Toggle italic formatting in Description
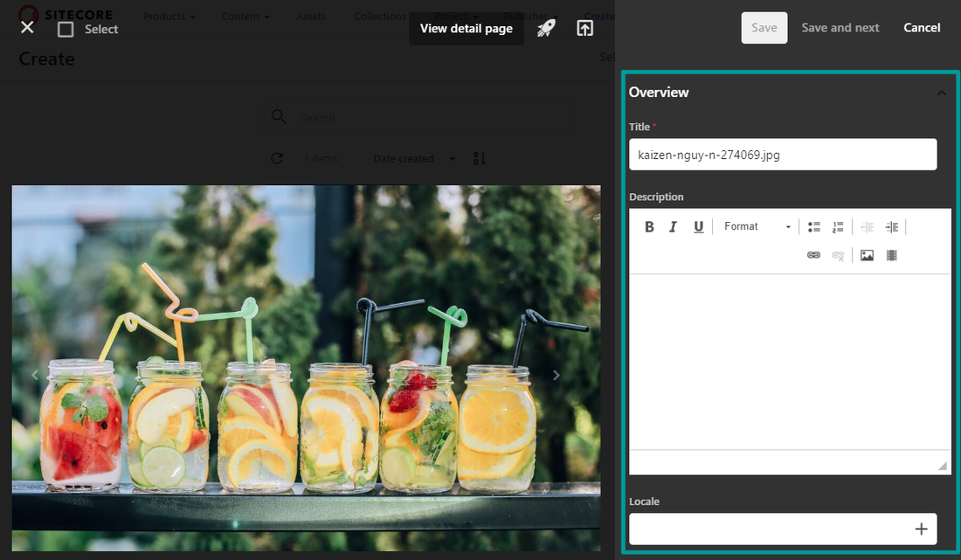 click(673, 226)
